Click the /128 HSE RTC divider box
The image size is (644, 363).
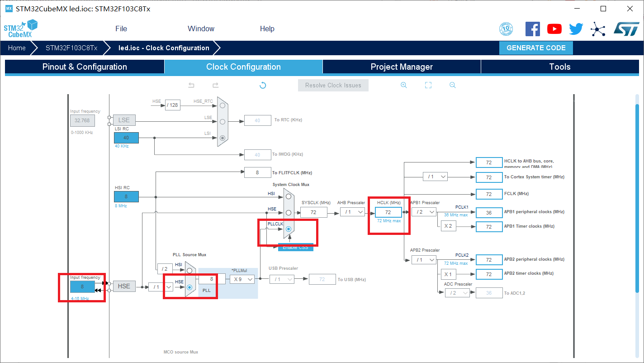(x=172, y=105)
